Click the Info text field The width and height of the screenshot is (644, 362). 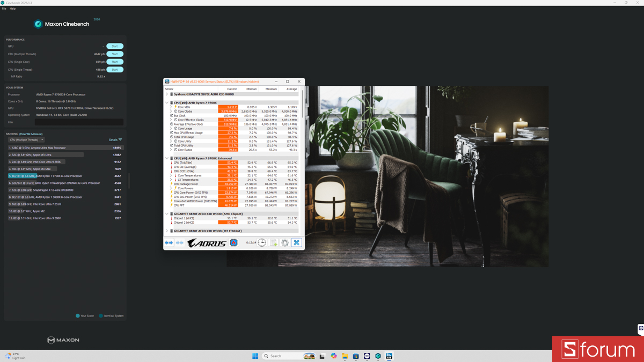tap(79, 122)
